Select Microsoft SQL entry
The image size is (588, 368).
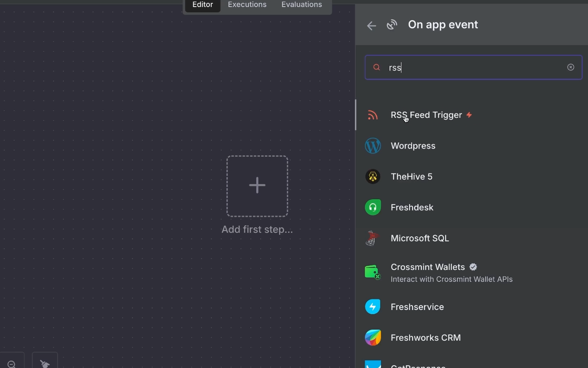click(472, 238)
